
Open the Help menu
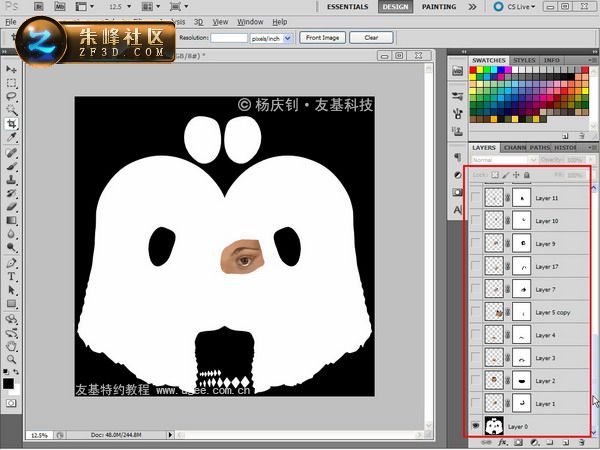[280, 22]
